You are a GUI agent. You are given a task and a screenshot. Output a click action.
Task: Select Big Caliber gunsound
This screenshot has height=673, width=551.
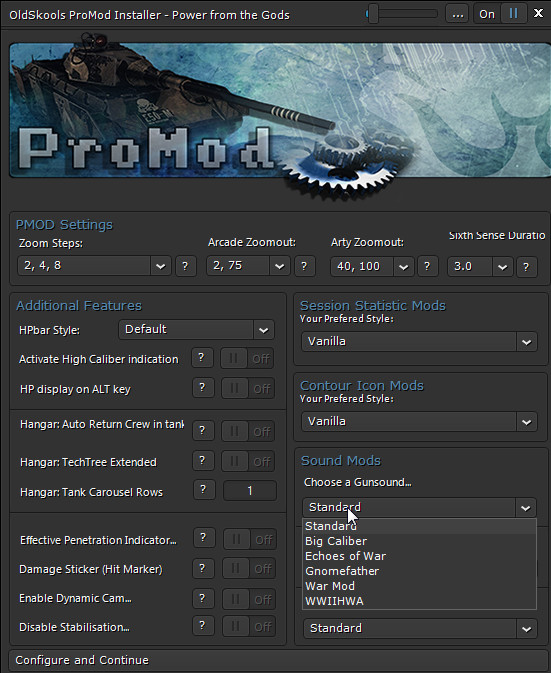point(419,541)
